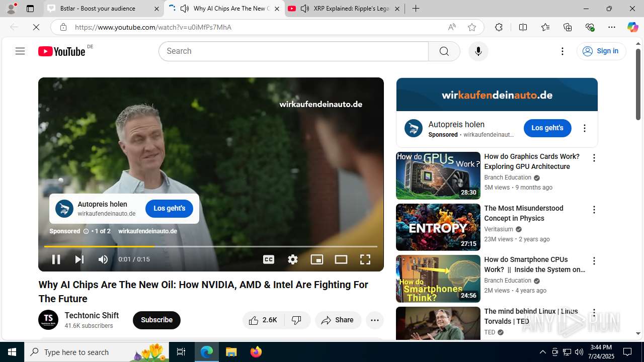Skip to the next video
Viewport: 644px width, 362px height.
pyautogui.click(x=79, y=259)
